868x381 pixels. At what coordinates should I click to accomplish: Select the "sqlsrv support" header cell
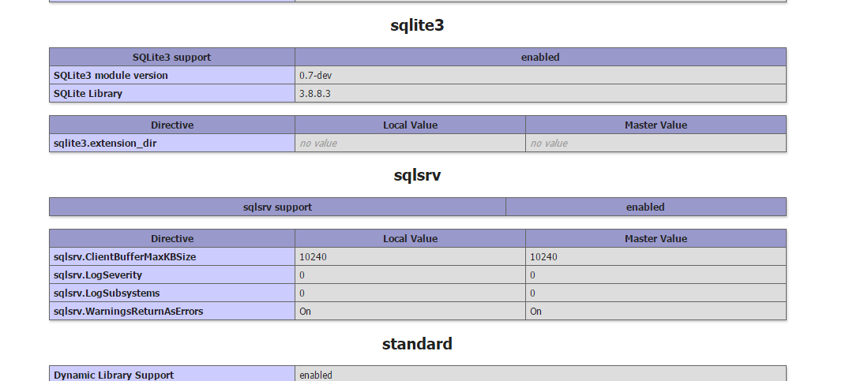pos(277,207)
